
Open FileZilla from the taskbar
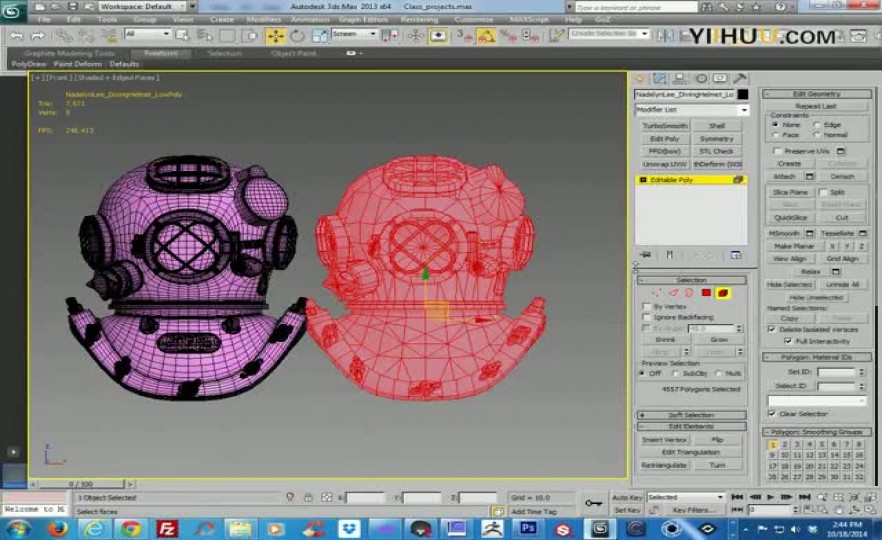tap(167, 528)
